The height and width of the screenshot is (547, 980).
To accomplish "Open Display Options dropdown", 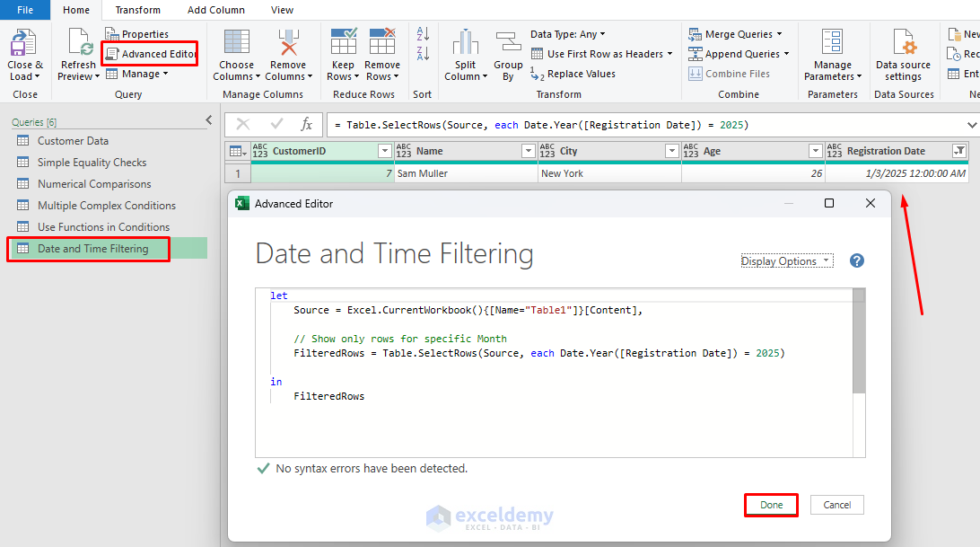I will (787, 261).
